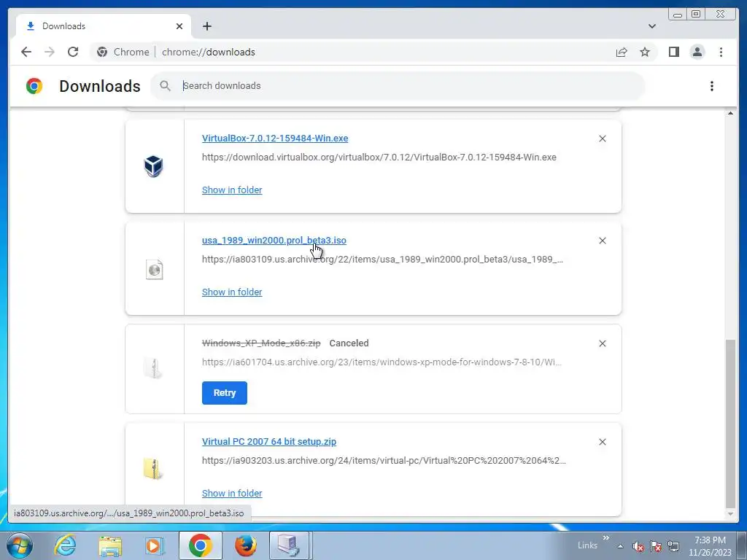
Task: Click the canceled Windows XP Mode zip icon
Action: pyautogui.click(x=153, y=367)
